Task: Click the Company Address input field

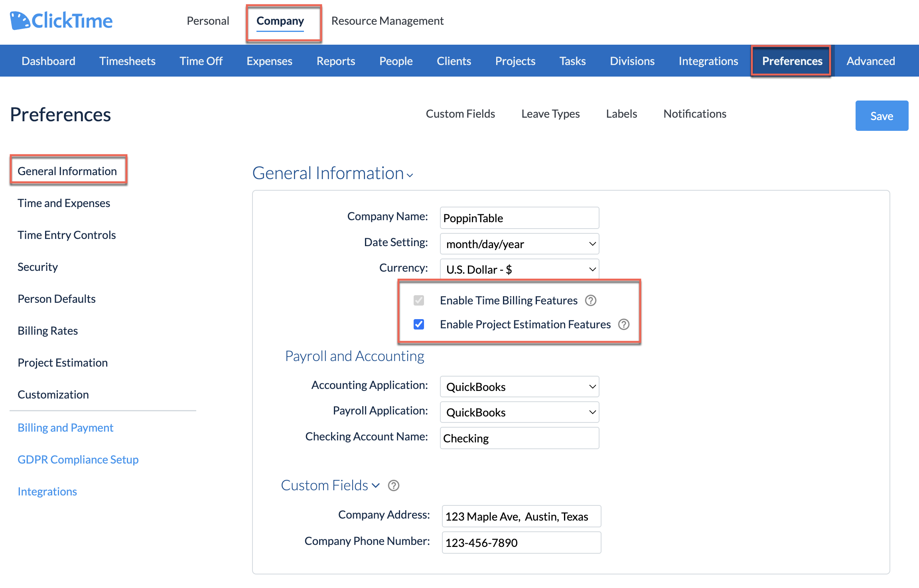Action: click(x=521, y=516)
